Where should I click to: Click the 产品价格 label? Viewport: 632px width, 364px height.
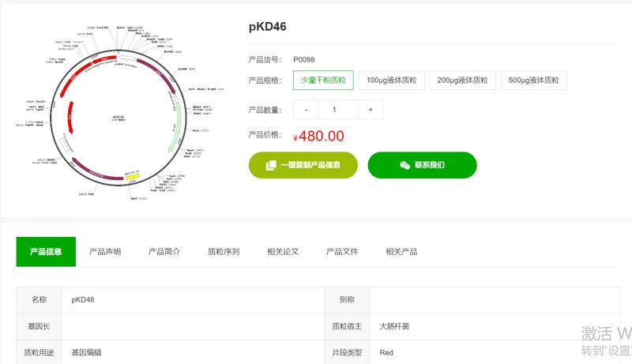coord(265,134)
